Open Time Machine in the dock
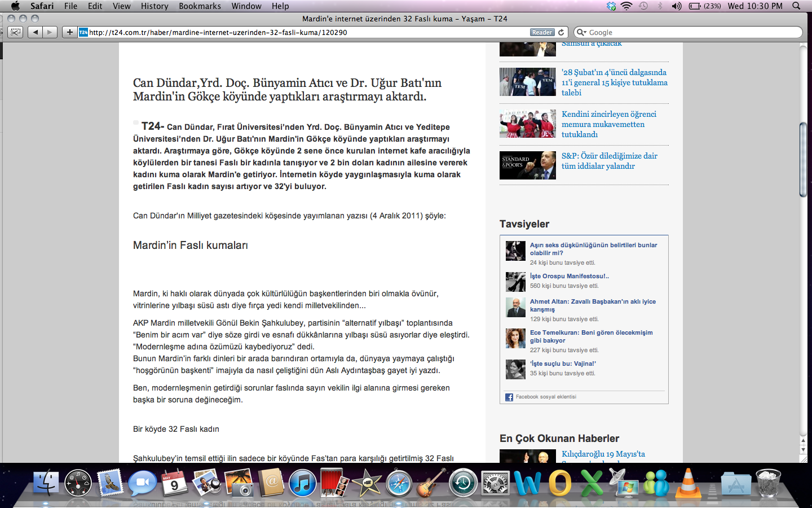 tap(464, 484)
